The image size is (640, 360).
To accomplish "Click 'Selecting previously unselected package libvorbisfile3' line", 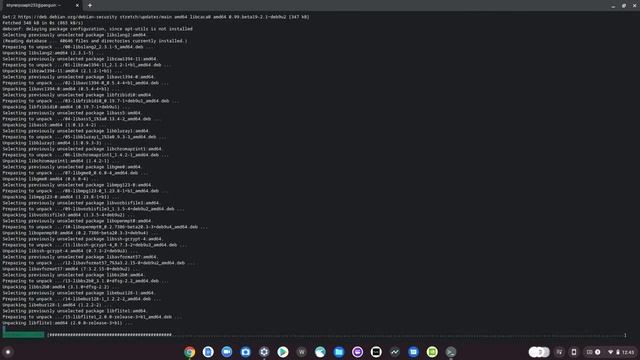I will tap(81, 203).
